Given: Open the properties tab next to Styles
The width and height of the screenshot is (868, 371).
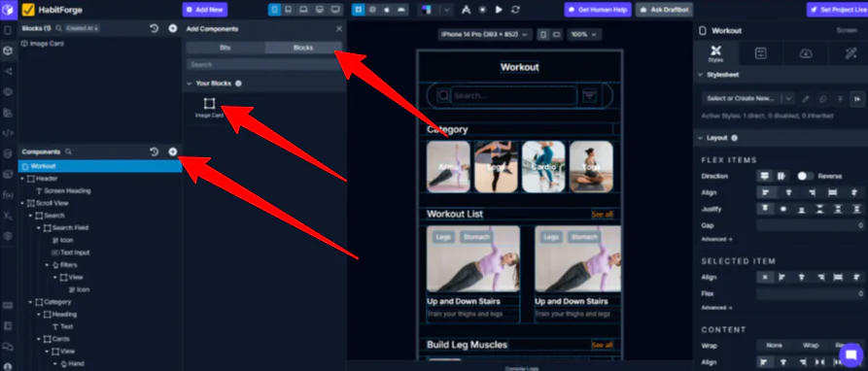Looking at the screenshot, I should tap(761, 53).
